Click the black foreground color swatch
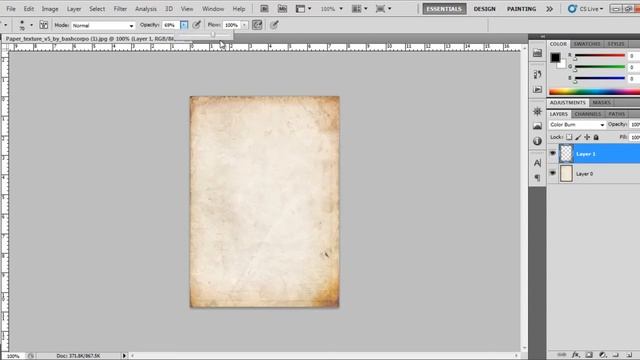This screenshot has width=640, height=360. [x=555, y=58]
